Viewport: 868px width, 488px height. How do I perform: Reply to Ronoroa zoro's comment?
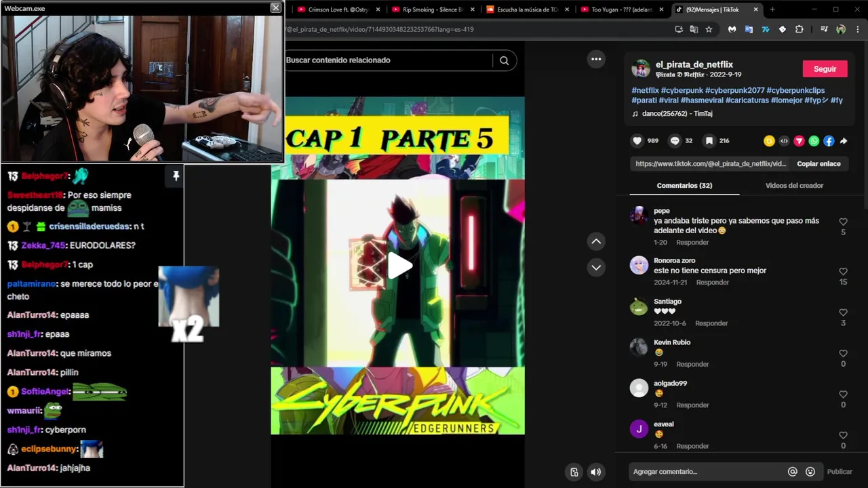click(x=713, y=282)
